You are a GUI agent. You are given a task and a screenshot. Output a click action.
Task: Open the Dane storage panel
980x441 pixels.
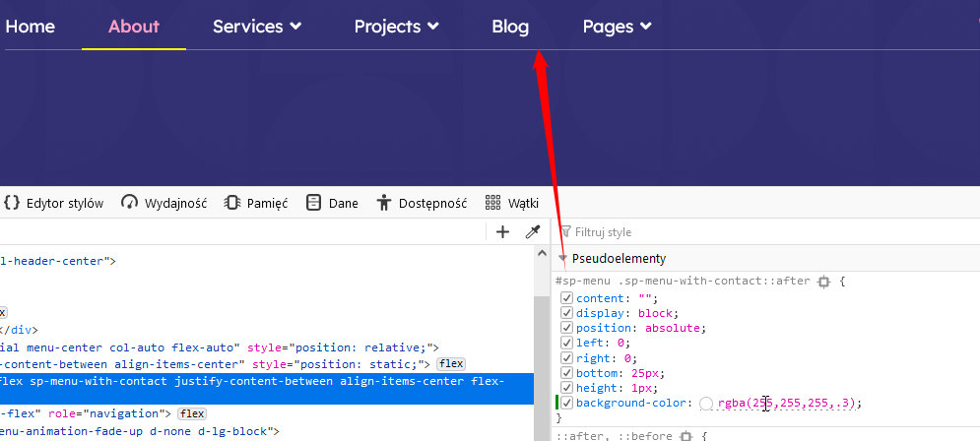pos(332,203)
